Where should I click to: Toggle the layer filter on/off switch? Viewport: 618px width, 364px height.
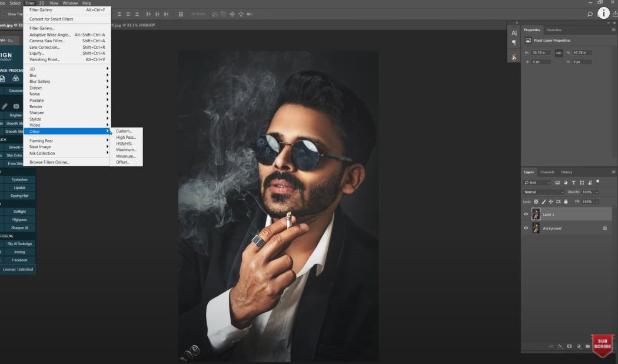598,182
